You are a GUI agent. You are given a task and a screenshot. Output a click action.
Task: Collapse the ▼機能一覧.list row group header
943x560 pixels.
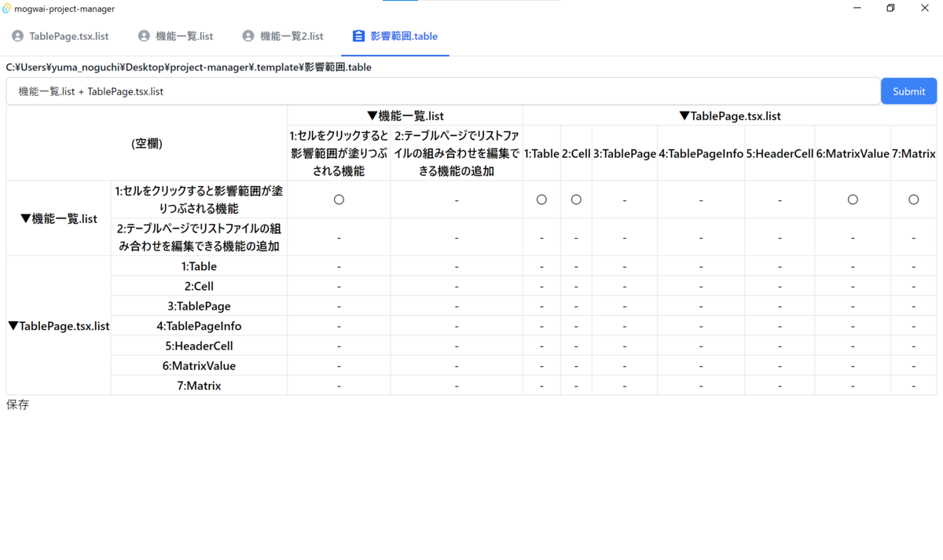pyautogui.click(x=59, y=218)
